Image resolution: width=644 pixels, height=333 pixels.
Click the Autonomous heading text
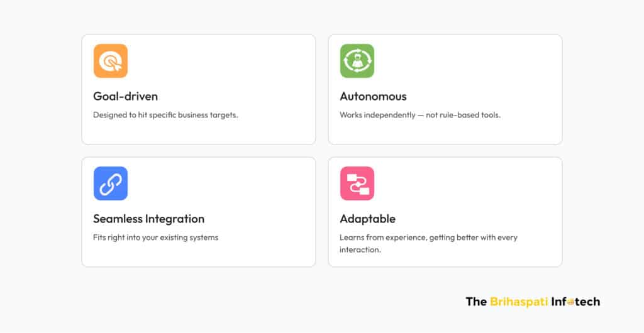373,96
